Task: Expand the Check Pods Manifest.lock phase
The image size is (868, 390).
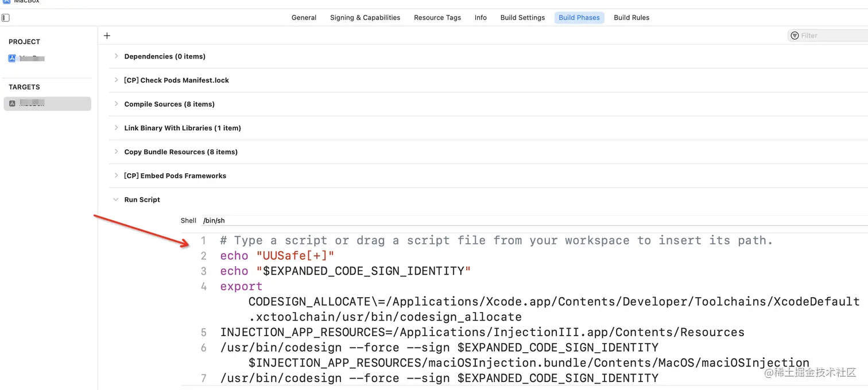Action: click(x=116, y=80)
